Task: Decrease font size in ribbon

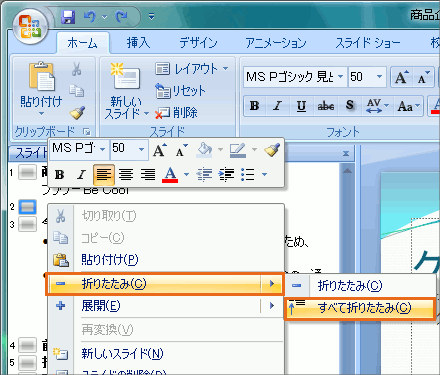Action: [x=424, y=77]
